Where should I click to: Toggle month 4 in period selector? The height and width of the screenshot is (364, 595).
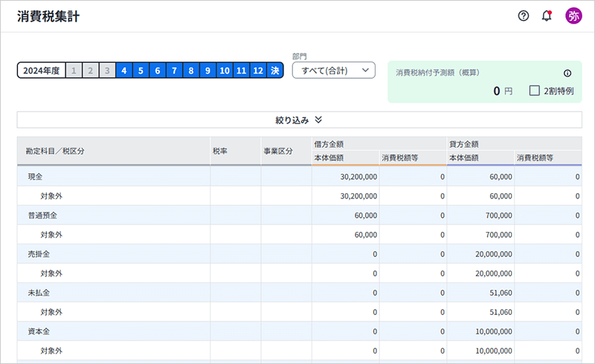click(x=124, y=71)
